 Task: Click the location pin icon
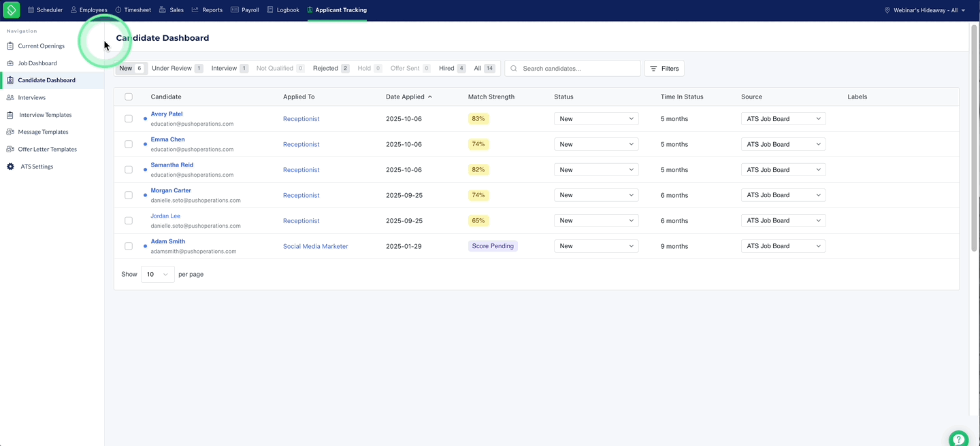887,10
